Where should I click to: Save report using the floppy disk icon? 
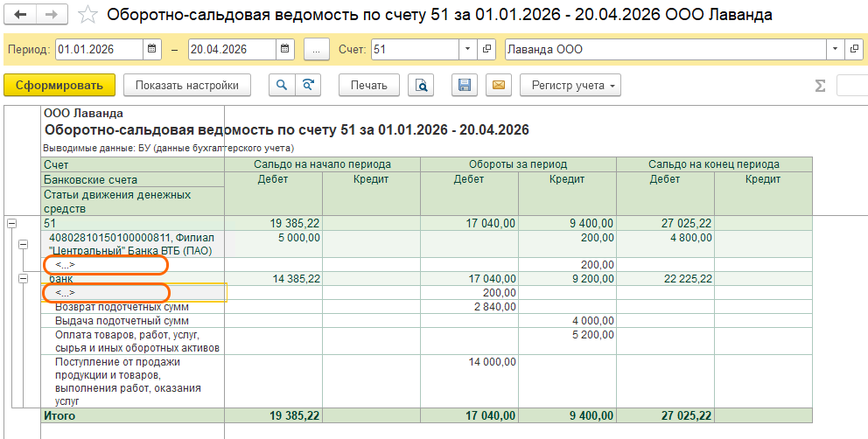pos(465,85)
